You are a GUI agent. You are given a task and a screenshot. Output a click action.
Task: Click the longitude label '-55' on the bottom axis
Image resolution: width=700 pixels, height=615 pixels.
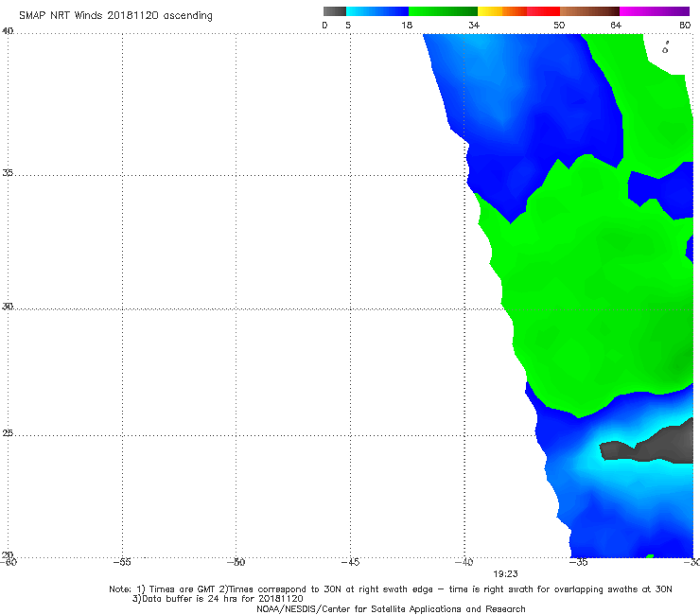(x=122, y=562)
